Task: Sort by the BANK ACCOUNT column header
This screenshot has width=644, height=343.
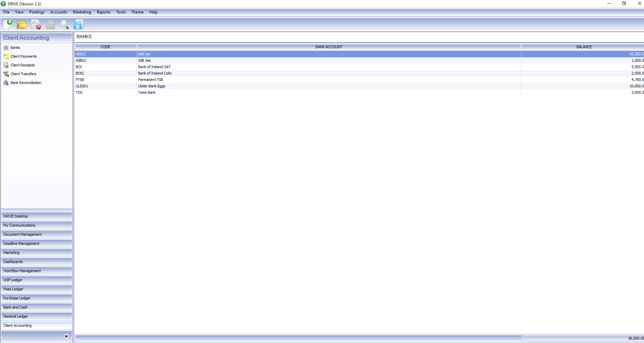Action: (x=329, y=47)
